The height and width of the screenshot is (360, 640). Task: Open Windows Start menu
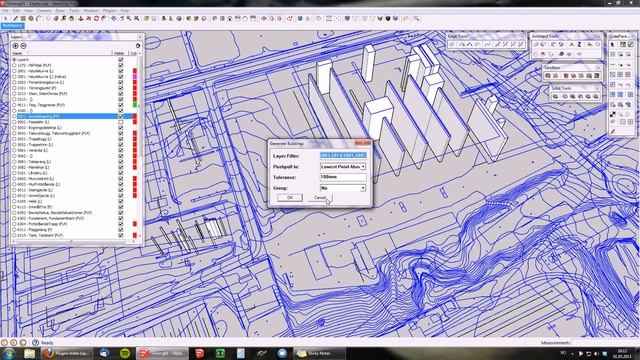click(x=9, y=353)
